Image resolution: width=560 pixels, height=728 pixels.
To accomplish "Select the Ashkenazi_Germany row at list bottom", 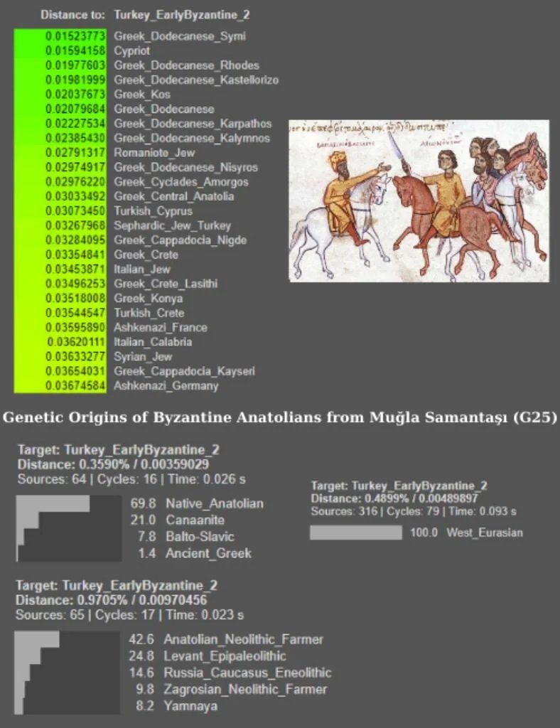I will (x=117, y=386).
